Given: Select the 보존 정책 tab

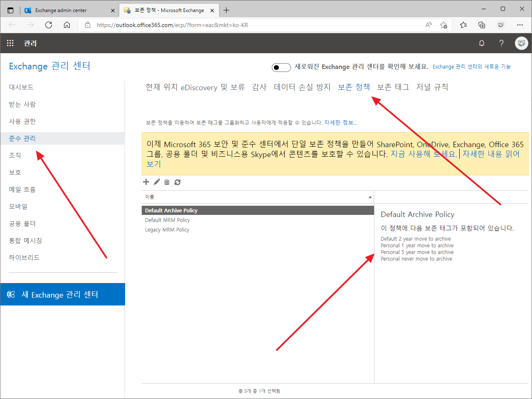Looking at the screenshot, I should [354, 87].
